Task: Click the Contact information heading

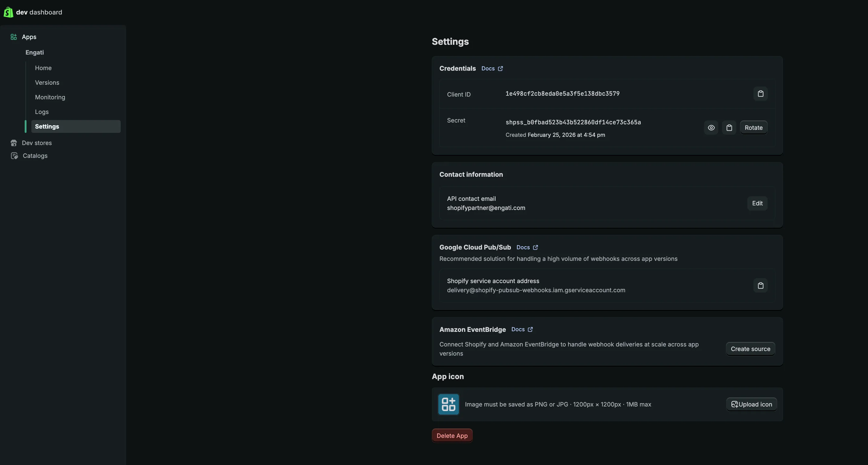Action: click(471, 175)
